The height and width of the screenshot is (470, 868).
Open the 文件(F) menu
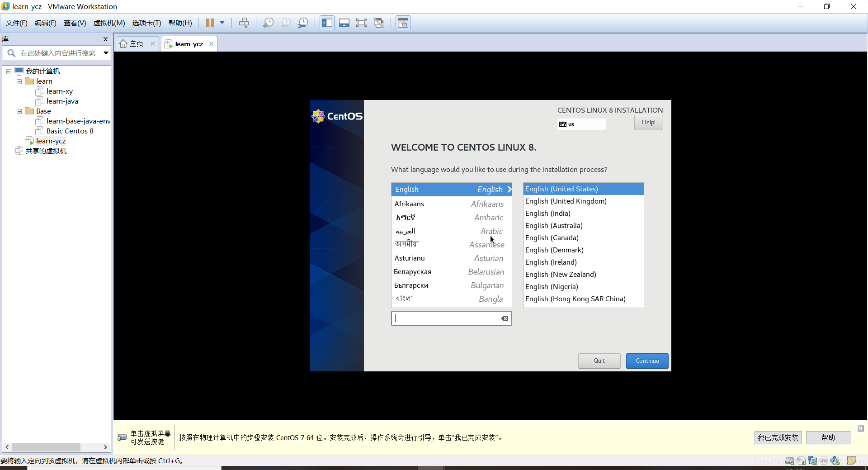(x=17, y=23)
